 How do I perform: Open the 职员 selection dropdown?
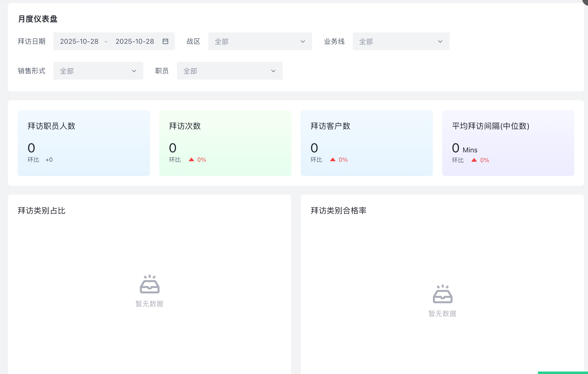[x=229, y=71]
